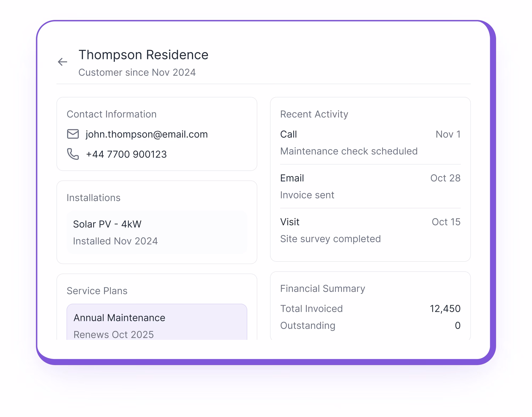Open the Recent Activity panel

[314, 114]
